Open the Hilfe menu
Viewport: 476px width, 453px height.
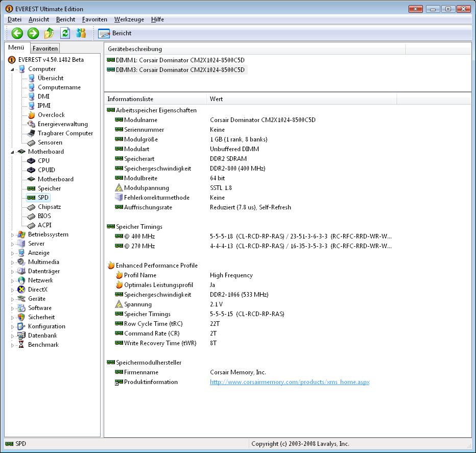pos(157,19)
